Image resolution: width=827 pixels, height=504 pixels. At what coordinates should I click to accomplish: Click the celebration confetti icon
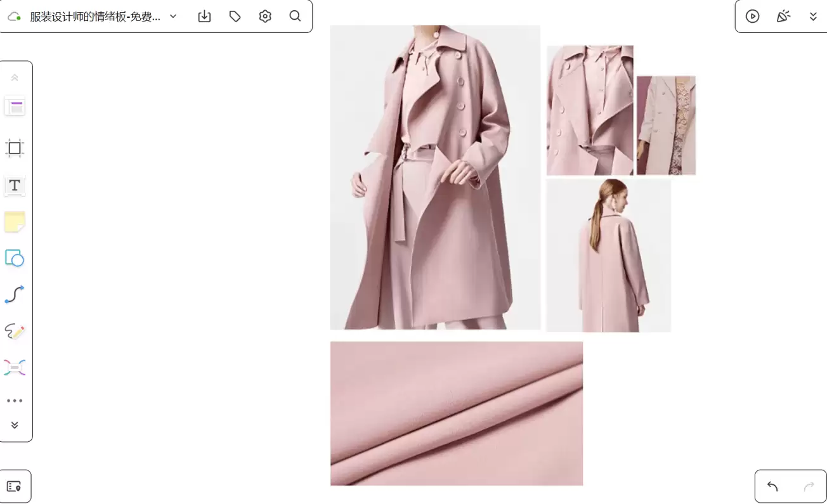point(783,16)
